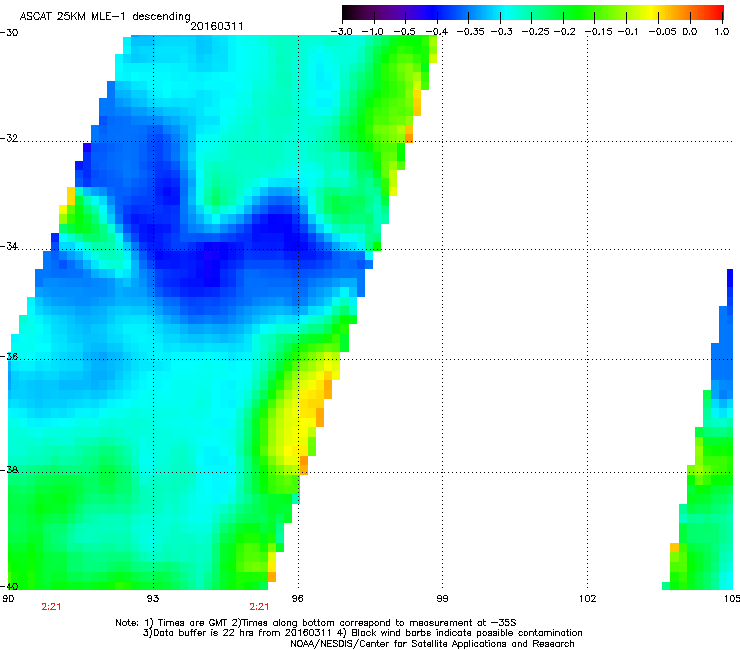Click the NOAA/NESDIS credit line
Image resolution: width=740 pixels, height=650 pixels.
432,644
